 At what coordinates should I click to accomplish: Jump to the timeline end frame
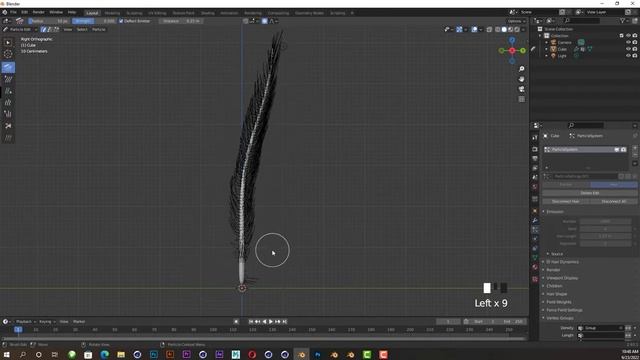[285, 322]
